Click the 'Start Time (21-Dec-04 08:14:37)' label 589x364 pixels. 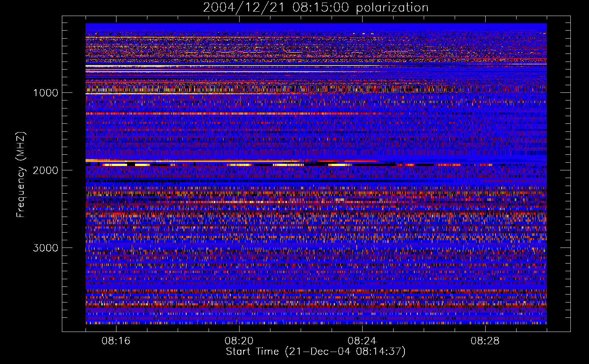pos(316,352)
